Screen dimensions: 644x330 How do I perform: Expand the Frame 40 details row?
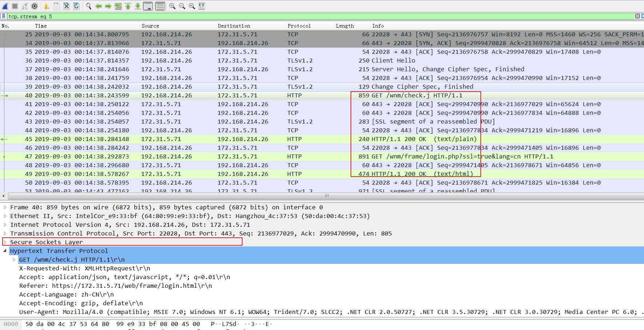(5, 207)
